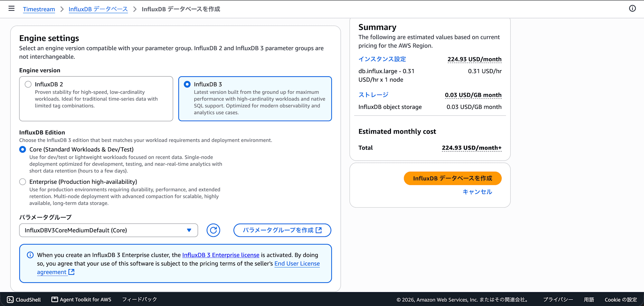Open Cookie の設定 in the footer
This screenshot has height=306, width=644.
[x=621, y=300]
